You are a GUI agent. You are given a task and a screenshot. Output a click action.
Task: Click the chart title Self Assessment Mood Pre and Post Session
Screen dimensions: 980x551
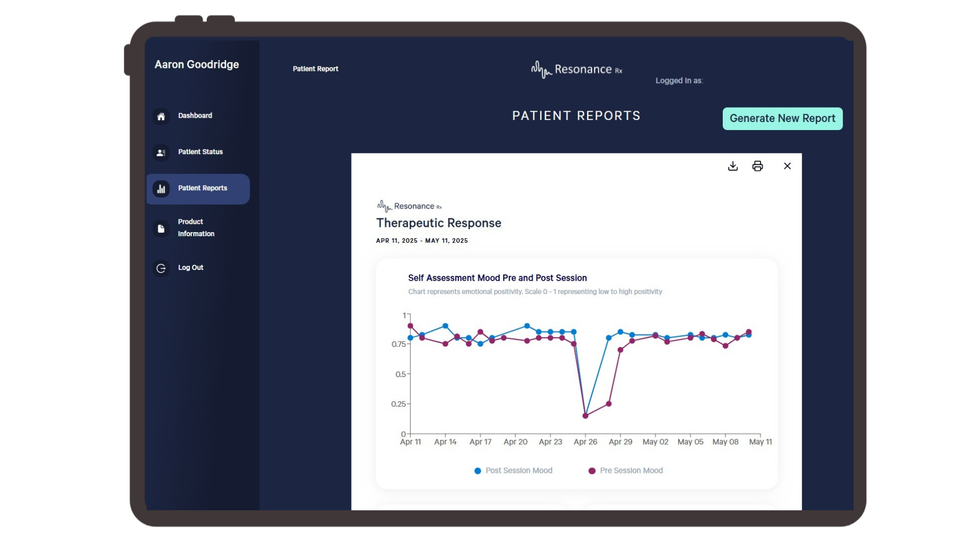[x=497, y=278]
